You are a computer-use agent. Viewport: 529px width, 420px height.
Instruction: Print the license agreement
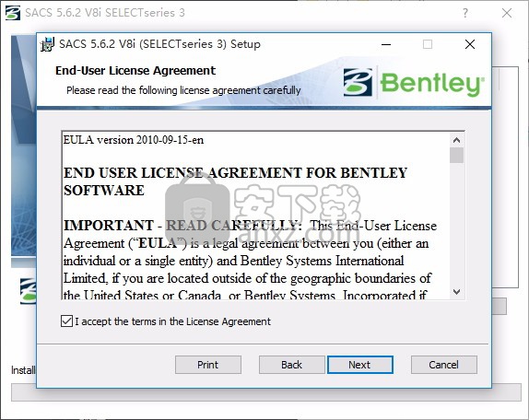click(x=208, y=365)
